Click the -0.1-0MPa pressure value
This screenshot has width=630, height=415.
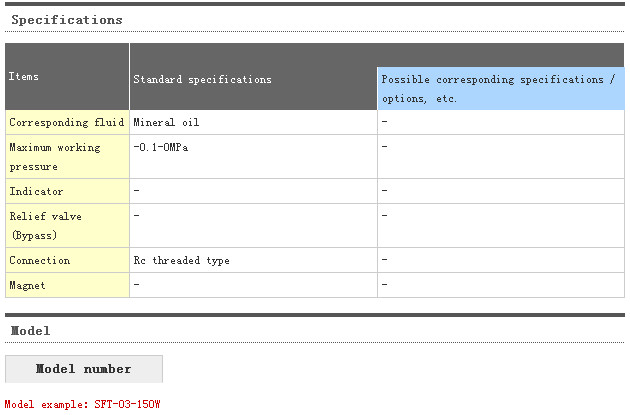point(160,147)
